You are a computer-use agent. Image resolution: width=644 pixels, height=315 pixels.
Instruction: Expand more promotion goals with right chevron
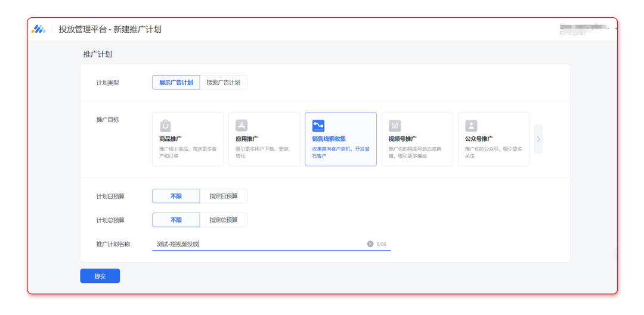point(538,139)
